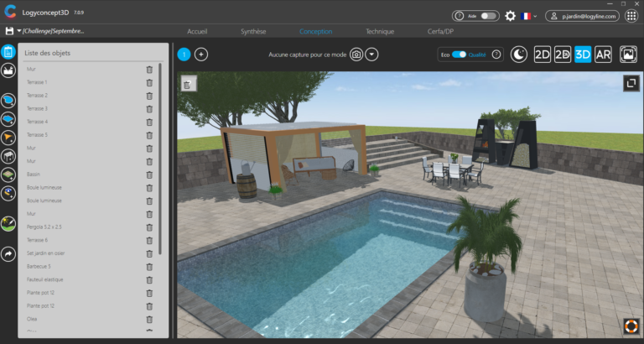Open the settings gear icon

pos(510,16)
